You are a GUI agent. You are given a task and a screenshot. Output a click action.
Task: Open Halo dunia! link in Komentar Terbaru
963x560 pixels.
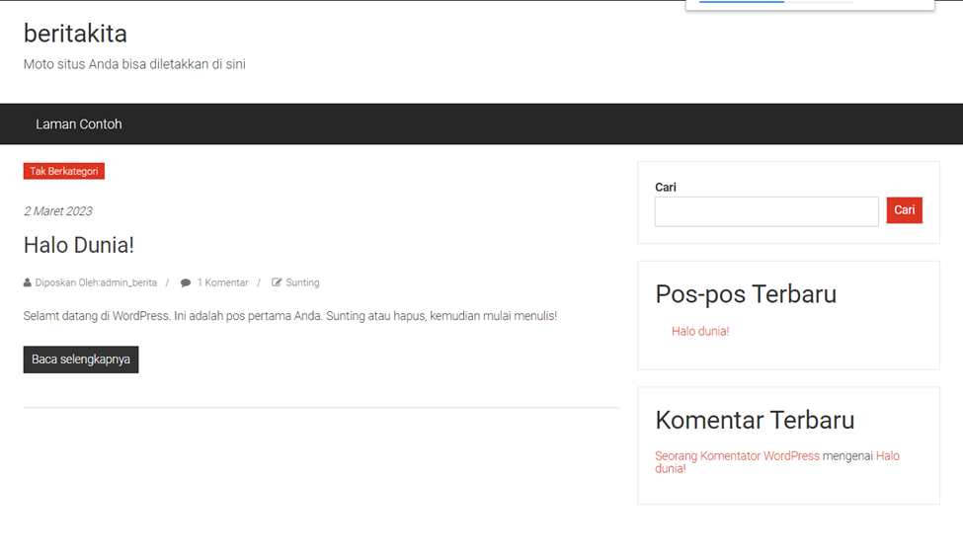887,456
